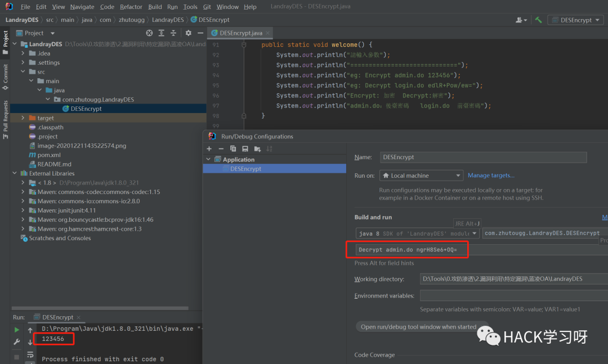Viewport: 608px width, 364px height.
Task: Open the Commit tool window
Action: (6, 74)
